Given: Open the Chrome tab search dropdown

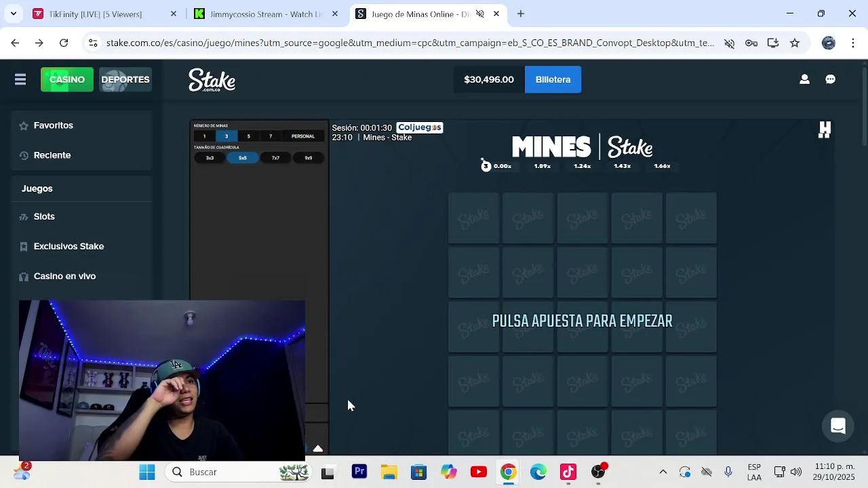Looking at the screenshot, I should click(13, 14).
